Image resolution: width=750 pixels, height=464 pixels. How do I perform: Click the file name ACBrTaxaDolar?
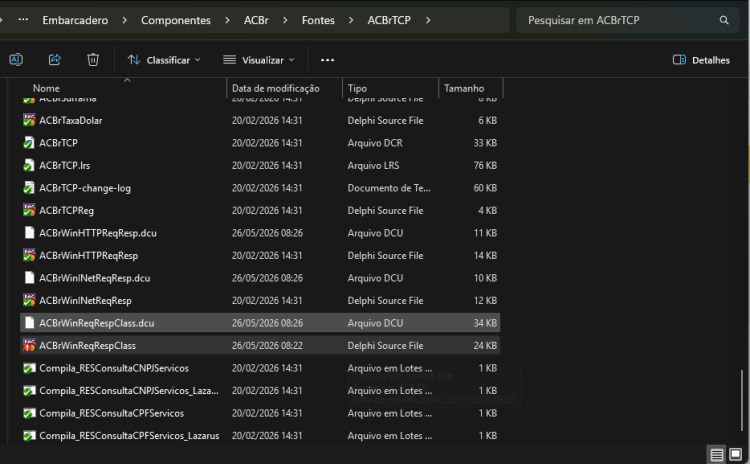[71, 120]
